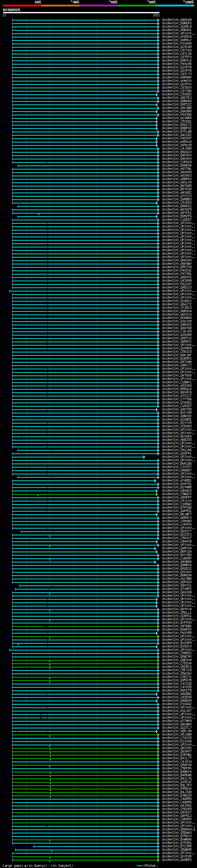The width and height of the screenshot is (197, 868).
Task: Select label UniRef100_Q4QY68
Action: click(x=177, y=328)
